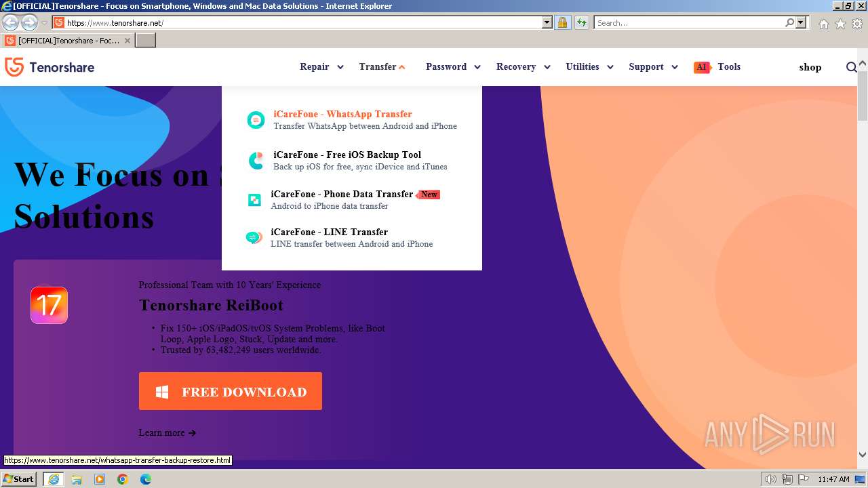Click the search magnifier in IE search box
This screenshot has height=488, width=868.
pos(789,22)
